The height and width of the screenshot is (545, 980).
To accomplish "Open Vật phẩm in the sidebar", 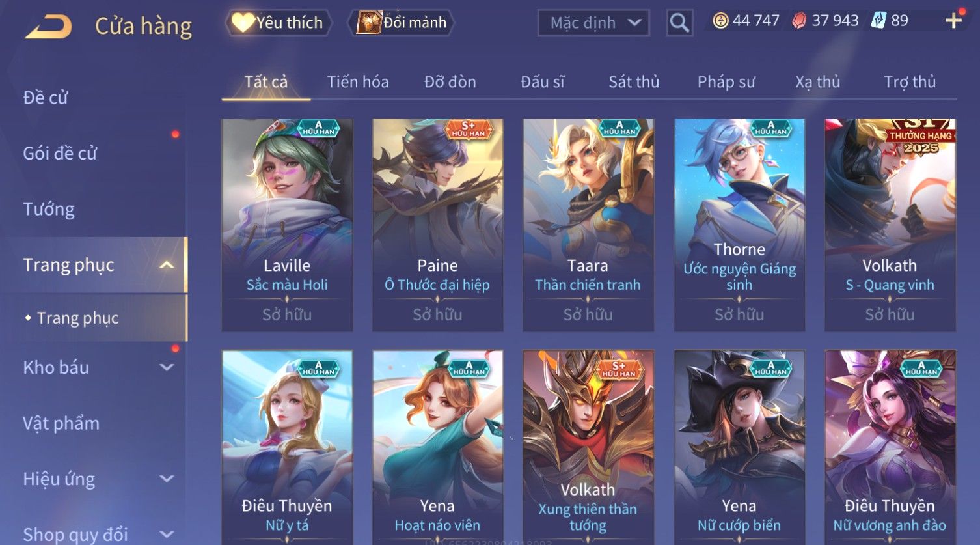I will tap(61, 423).
